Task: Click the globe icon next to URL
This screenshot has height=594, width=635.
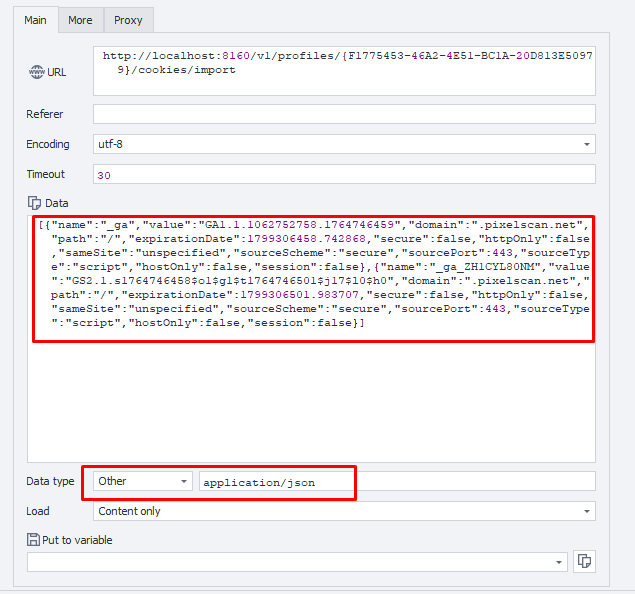Action: 36,72
